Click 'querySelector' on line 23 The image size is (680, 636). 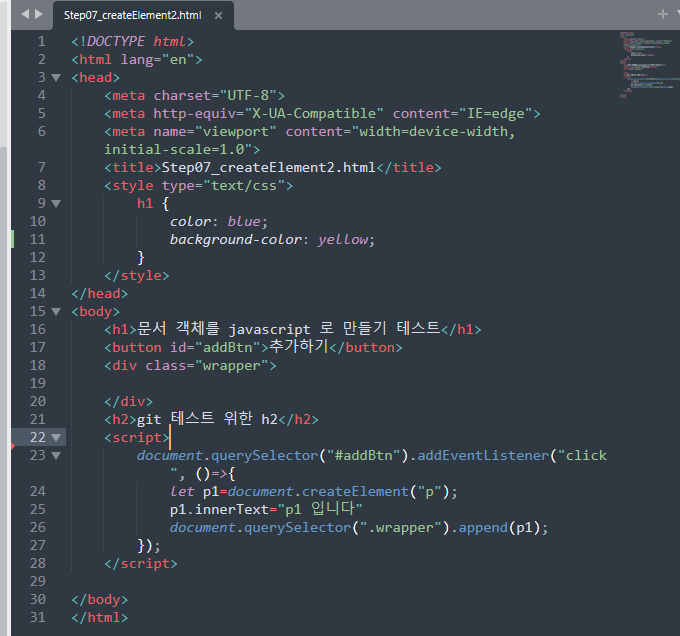[265, 455]
